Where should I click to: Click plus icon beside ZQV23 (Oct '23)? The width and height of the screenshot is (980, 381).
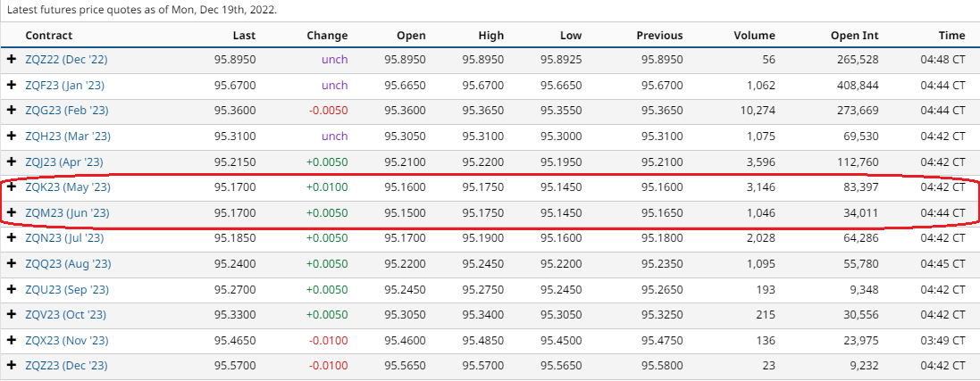[x=12, y=315]
